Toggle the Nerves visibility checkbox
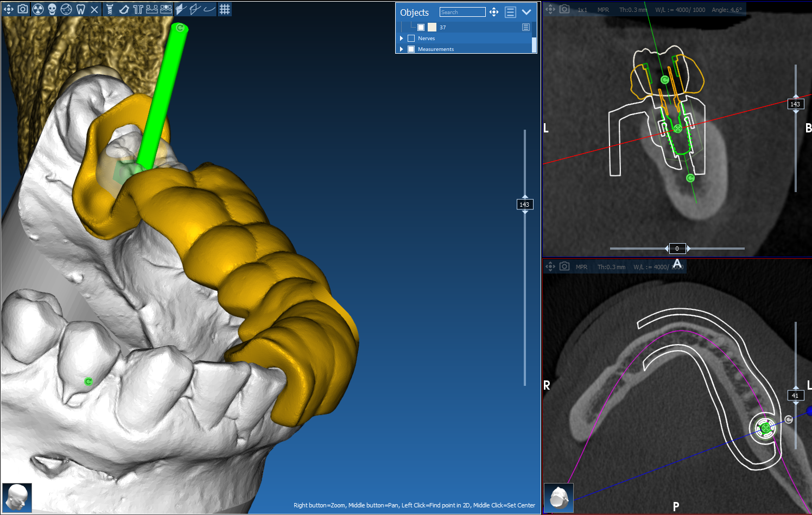Viewport: 812px width, 515px height. [411, 39]
